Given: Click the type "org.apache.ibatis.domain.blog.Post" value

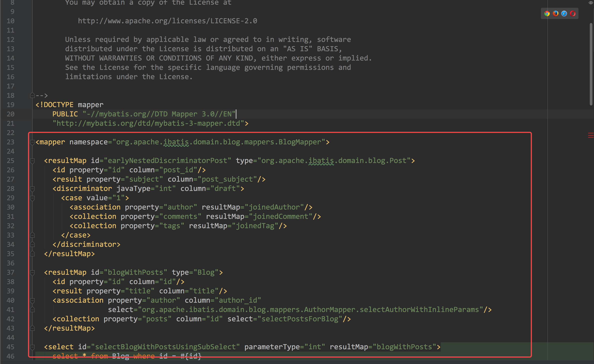Looking at the screenshot, I should click(x=334, y=160).
